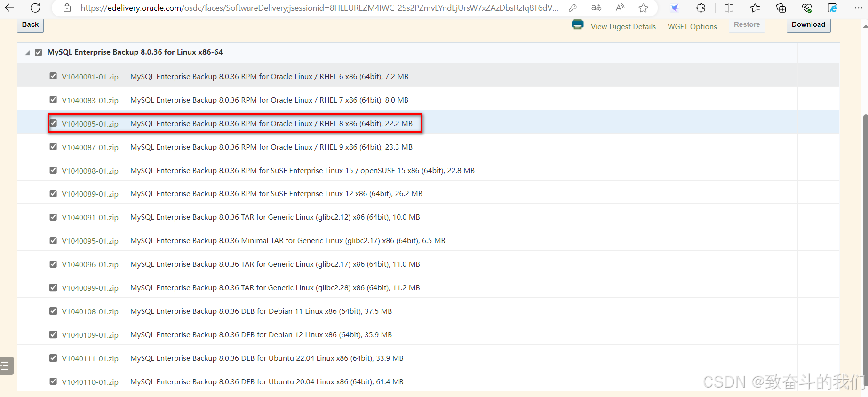The width and height of the screenshot is (868, 397).
Task: Uncheck the V1040091-01.zip checkbox
Action: click(x=53, y=217)
